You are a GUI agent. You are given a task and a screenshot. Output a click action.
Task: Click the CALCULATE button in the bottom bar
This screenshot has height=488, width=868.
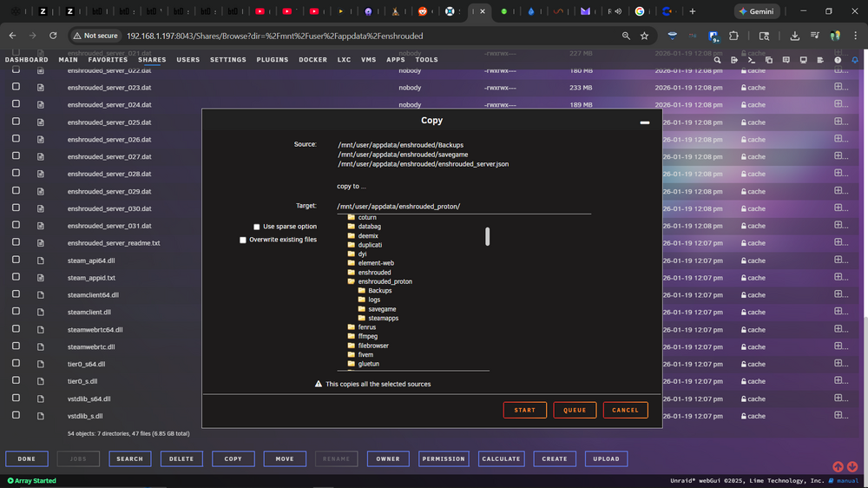pyautogui.click(x=501, y=458)
